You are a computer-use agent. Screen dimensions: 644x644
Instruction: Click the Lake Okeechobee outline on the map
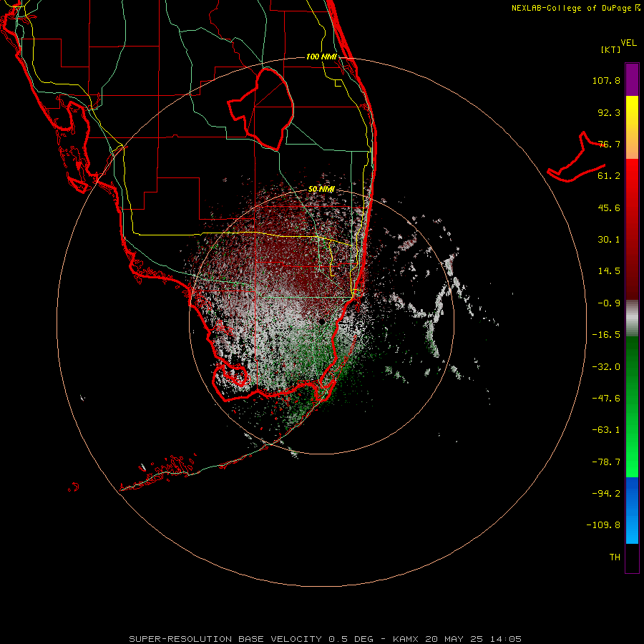[x=260, y=109]
